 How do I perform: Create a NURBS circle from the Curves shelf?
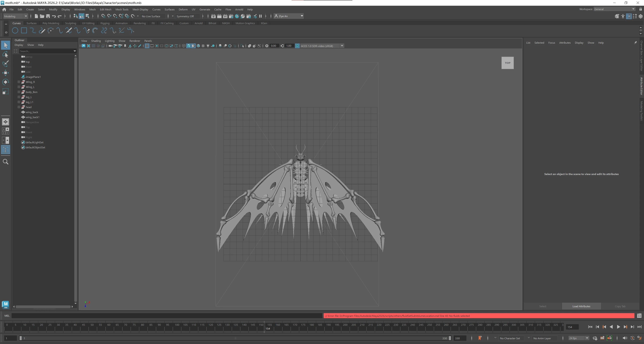[x=15, y=30]
